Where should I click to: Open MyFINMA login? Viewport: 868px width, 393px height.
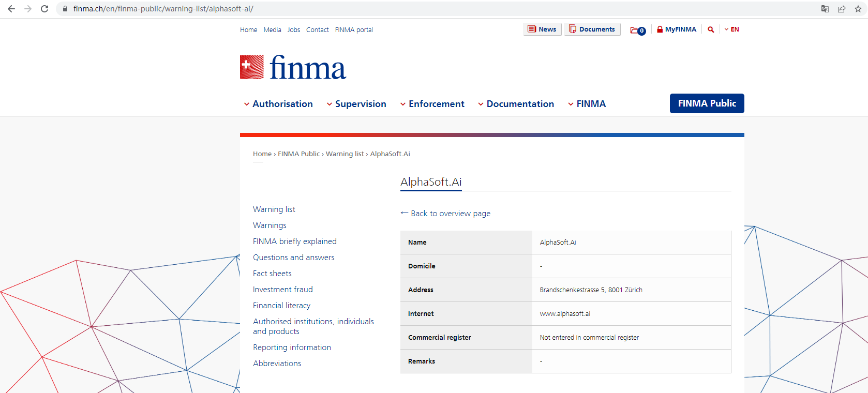[677, 29]
